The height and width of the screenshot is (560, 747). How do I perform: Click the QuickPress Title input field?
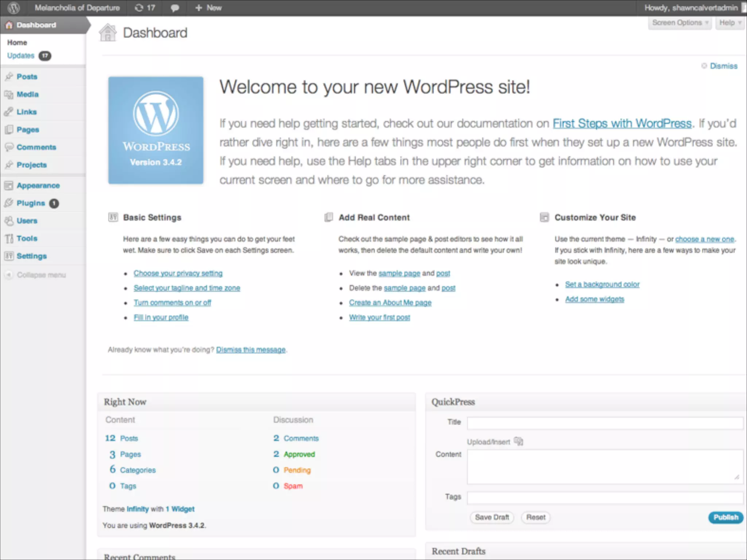click(x=605, y=423)
